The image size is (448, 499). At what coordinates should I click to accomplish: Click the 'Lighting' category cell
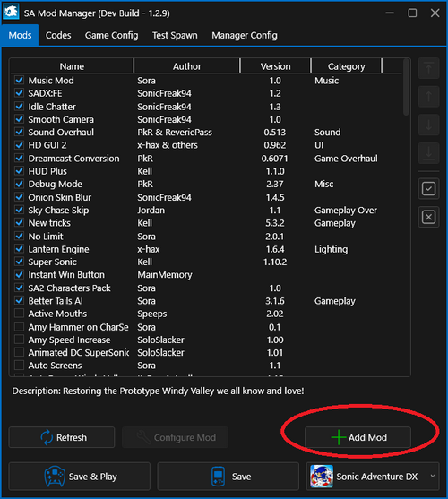[x=331, y=249]
